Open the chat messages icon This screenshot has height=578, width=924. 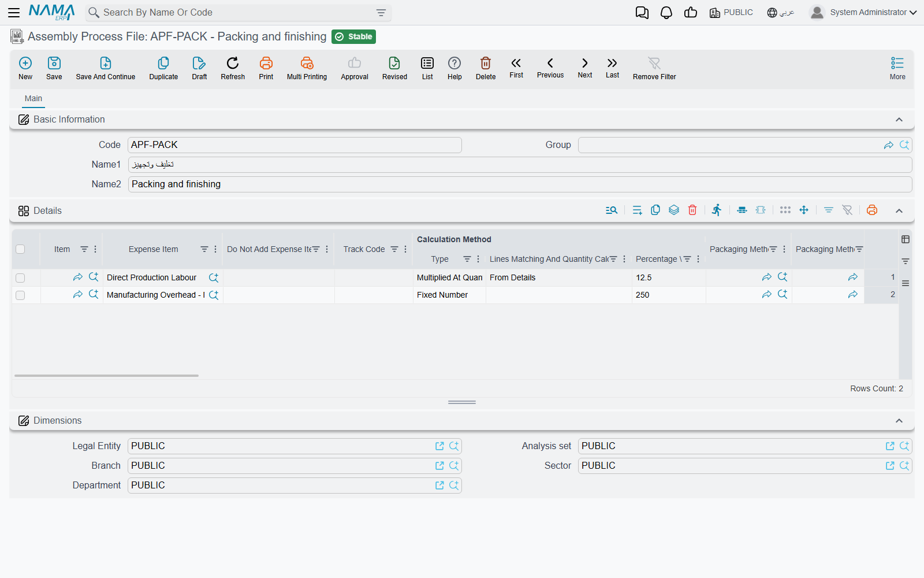pyautogui.click(x=642, y=13)
